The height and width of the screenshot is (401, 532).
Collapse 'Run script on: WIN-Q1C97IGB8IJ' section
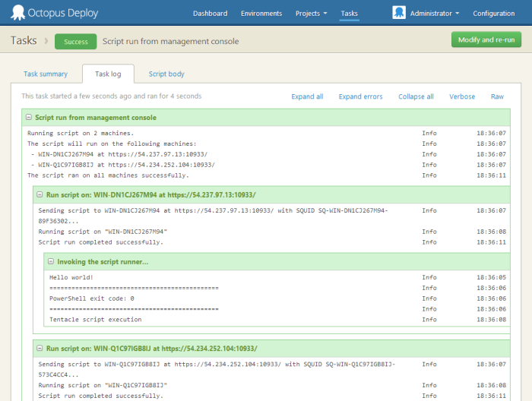pyautogui.click(x=40, y=349)
